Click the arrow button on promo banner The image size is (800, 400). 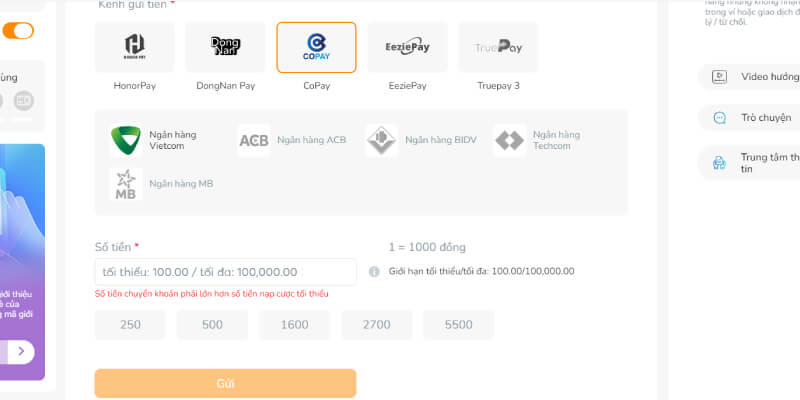21,351
